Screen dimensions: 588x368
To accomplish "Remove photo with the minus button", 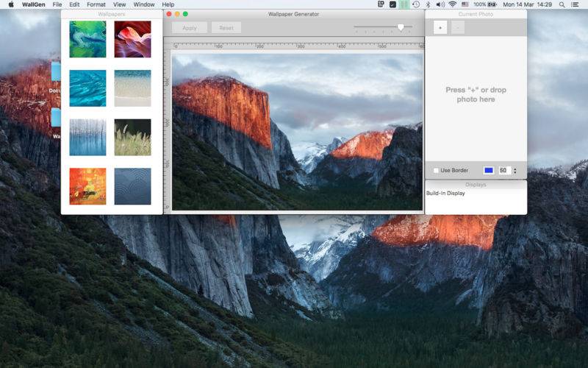I will pyautogui.click(x=457, y=28).
